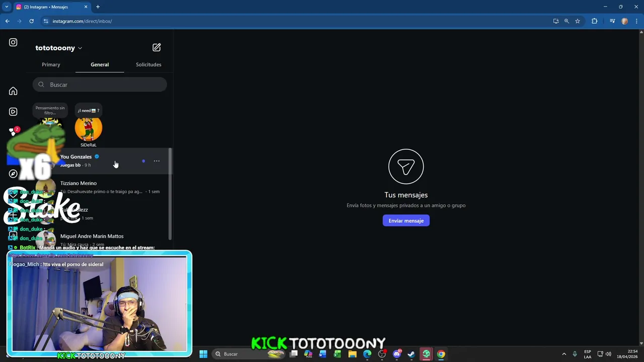Switch ESP LAA input language

[588, 354]
